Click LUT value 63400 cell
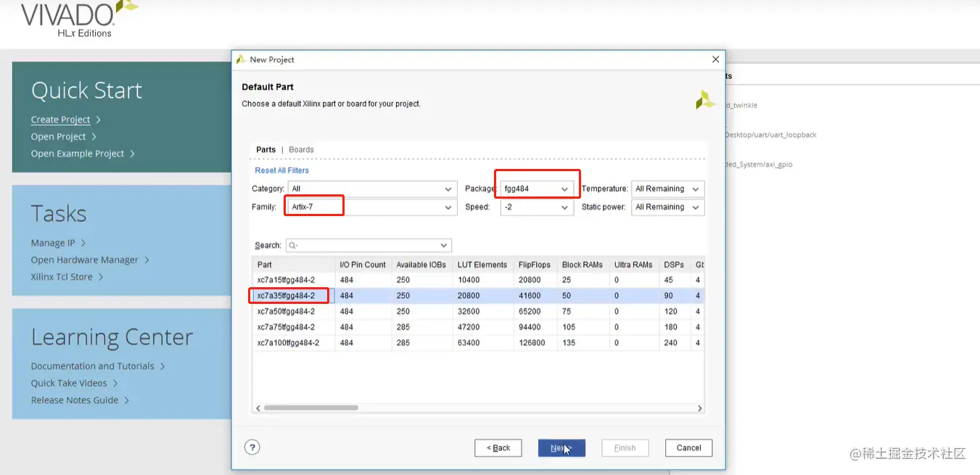The width and height of the screenshot is (980, 475). coord(482,343)
